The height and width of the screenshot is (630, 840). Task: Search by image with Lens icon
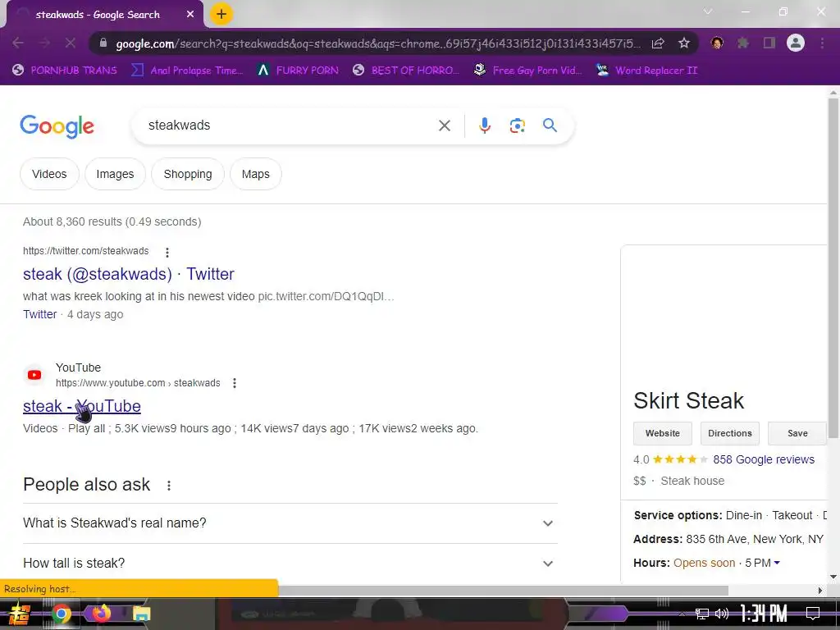517,126
